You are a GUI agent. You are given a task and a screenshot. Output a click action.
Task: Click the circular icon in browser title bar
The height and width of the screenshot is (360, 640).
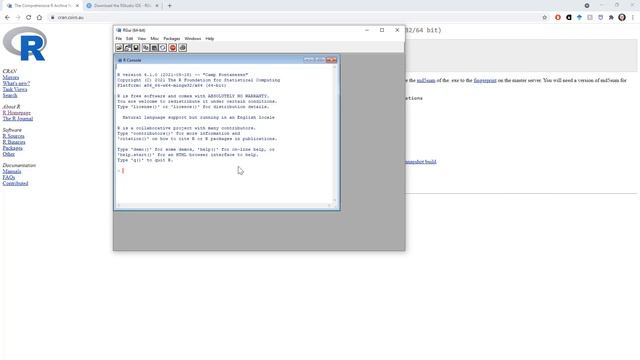coord(587,6)
